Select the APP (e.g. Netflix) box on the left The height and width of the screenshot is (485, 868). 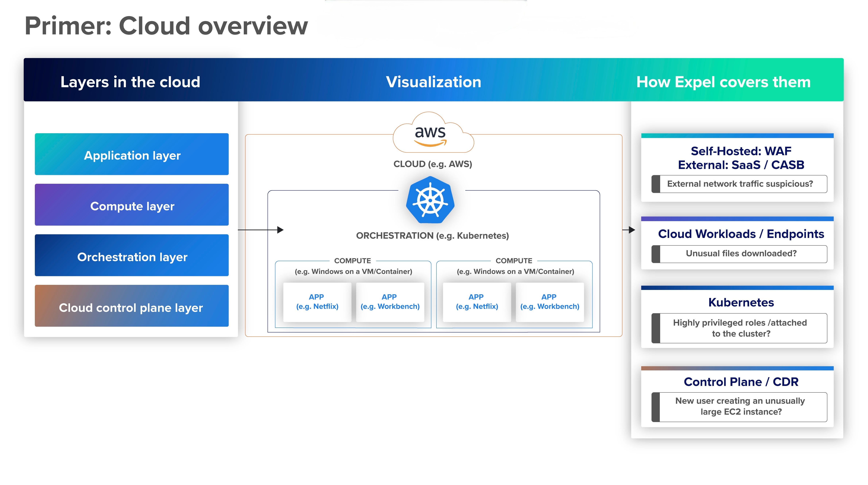click(317, 301)
